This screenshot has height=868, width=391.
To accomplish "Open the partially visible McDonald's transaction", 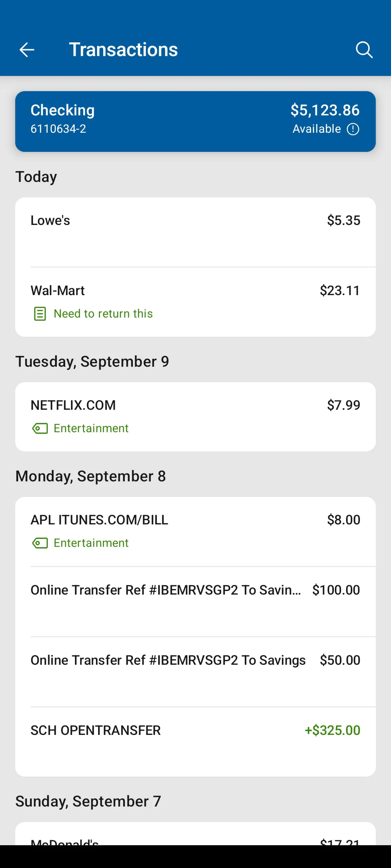I will [195, 840].
